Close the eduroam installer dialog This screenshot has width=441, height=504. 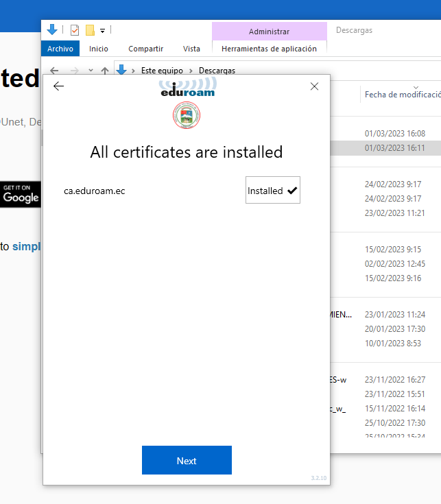click(x=314, y=86)
